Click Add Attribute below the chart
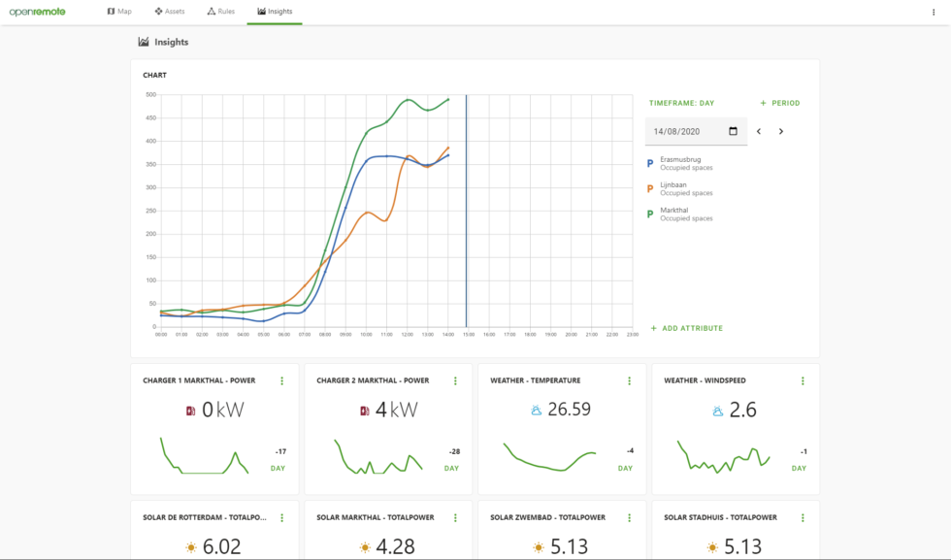The width and height of the screenshot is (951, 560). click(687, 328)
